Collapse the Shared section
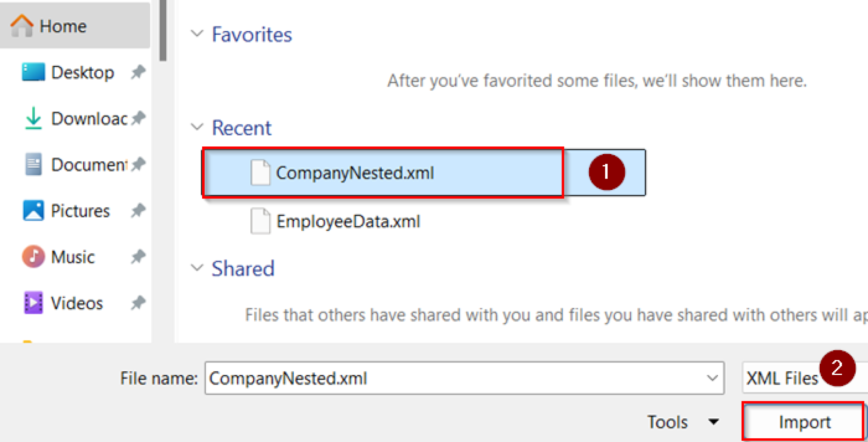Screen dimensions: 868x442 click(x=197, y=268)
